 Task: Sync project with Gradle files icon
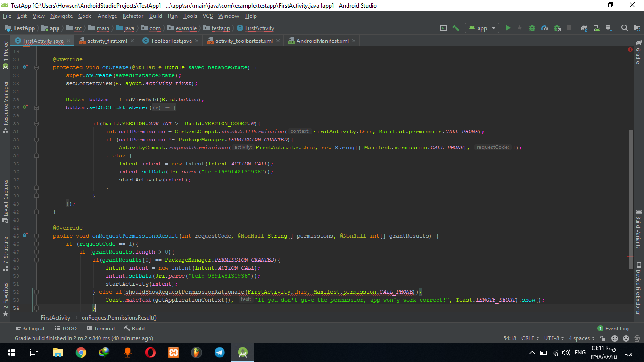coord(585,28)
